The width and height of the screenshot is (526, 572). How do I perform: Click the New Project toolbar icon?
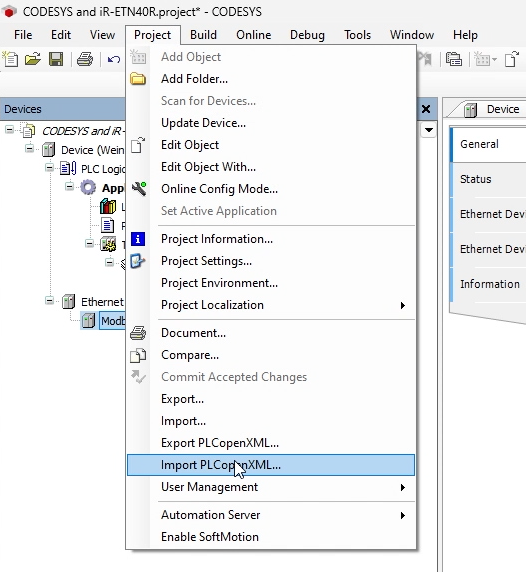coord(10,59)
